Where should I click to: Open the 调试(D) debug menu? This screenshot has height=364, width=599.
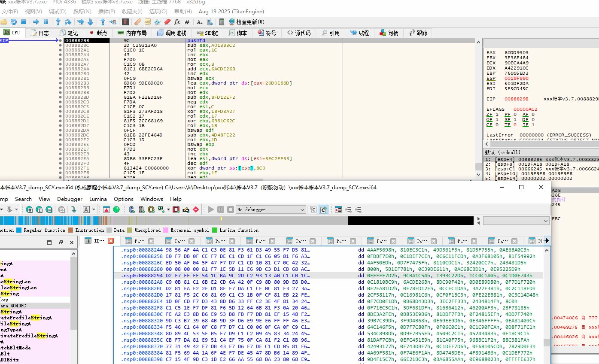coord(58,12)
